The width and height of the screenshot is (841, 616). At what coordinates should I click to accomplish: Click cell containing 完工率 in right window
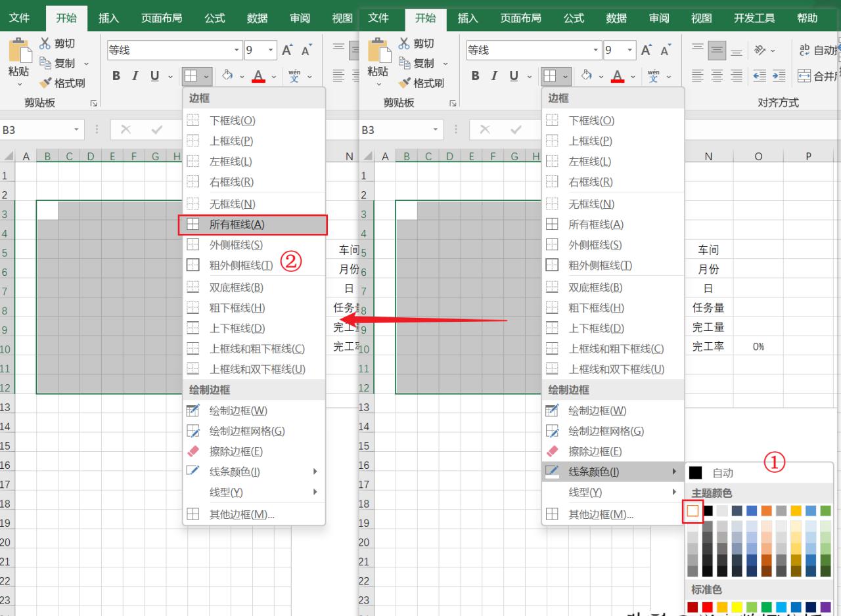click(x=708, y=346)
